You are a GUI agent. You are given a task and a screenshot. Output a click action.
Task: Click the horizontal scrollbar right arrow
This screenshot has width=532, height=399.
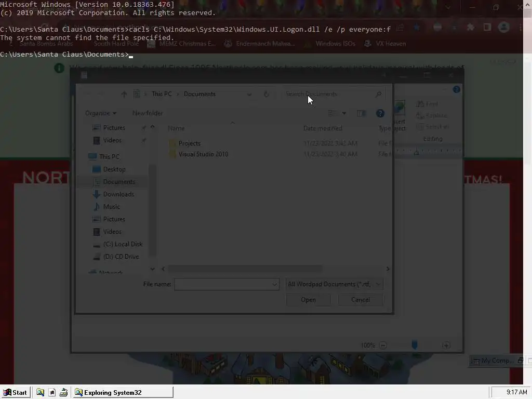coord(388,269)
